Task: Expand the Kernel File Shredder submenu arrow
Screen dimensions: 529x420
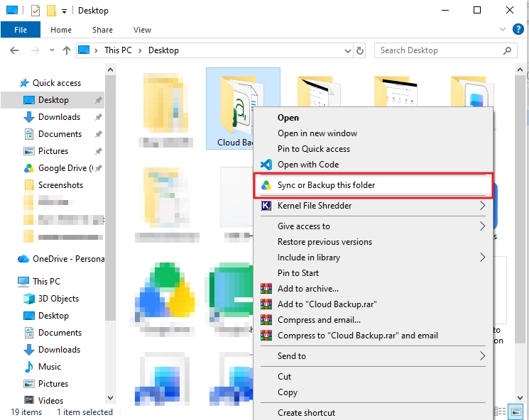Action: pyautogui.click(x=482, y=206)
